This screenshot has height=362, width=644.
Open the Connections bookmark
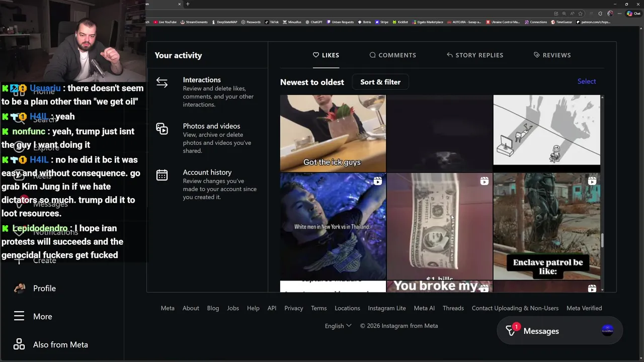[536, 22]
